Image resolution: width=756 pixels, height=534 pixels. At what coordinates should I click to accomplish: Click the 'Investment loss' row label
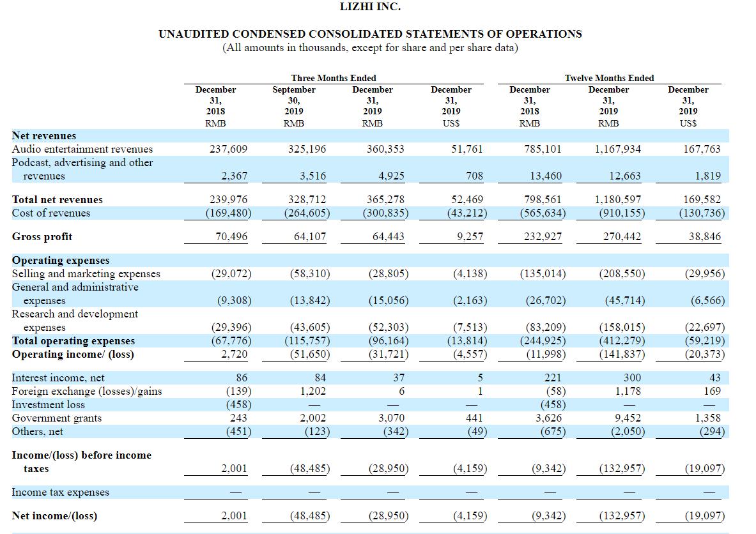[48, 405]
